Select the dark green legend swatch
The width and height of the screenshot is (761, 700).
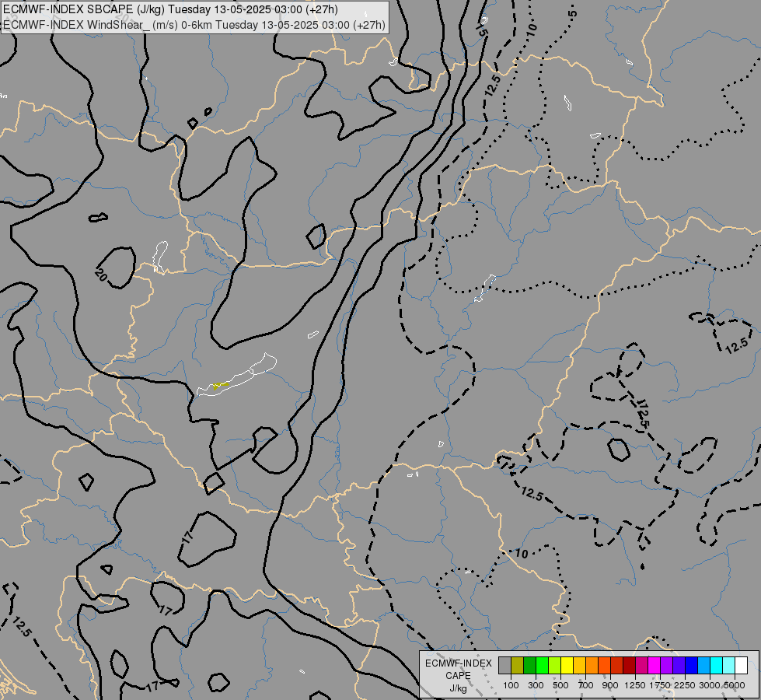pyautogui.click(x=529, y=665)
